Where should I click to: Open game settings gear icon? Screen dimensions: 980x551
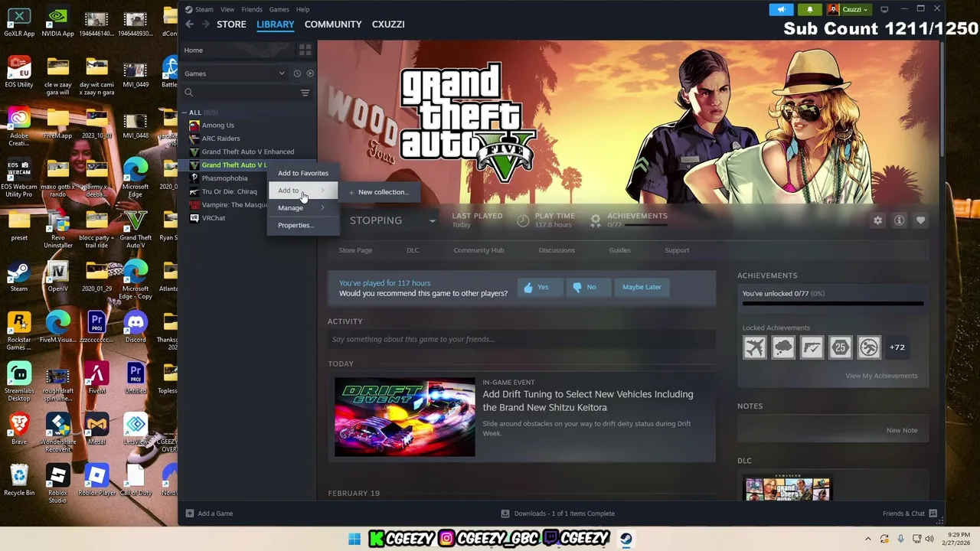pyautogui.click(x=877, y=220)
